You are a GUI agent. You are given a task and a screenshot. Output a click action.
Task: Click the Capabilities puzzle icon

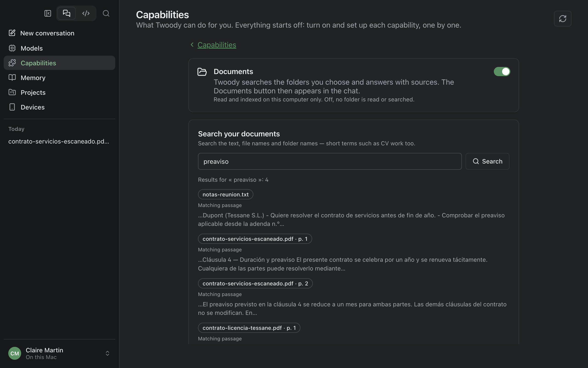12,63
